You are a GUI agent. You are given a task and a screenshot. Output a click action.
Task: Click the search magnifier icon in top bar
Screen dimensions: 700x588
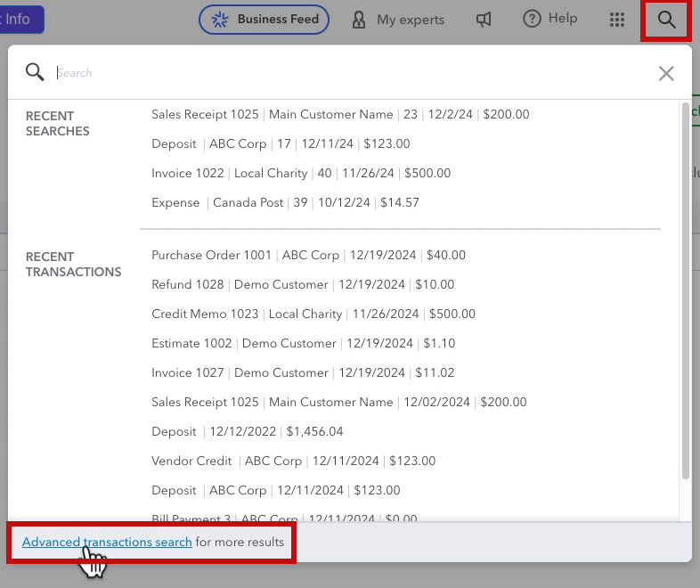coord(666,20)
